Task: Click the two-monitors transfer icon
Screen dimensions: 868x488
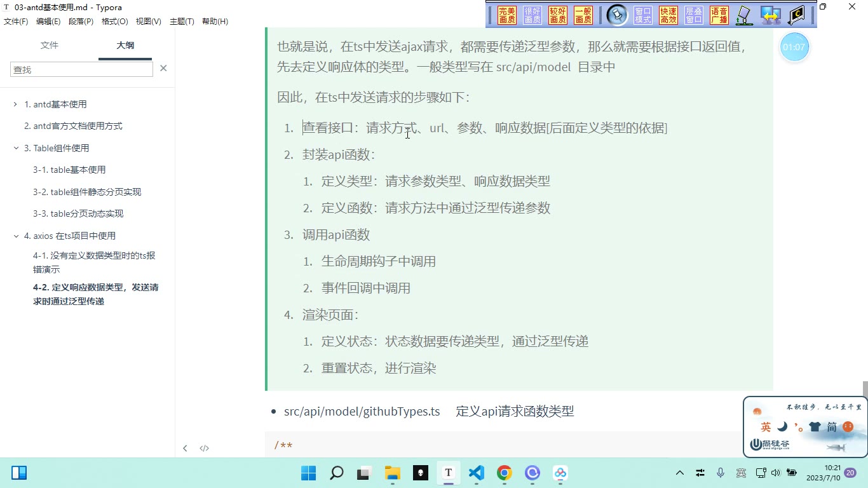Action: coord(771,15)
